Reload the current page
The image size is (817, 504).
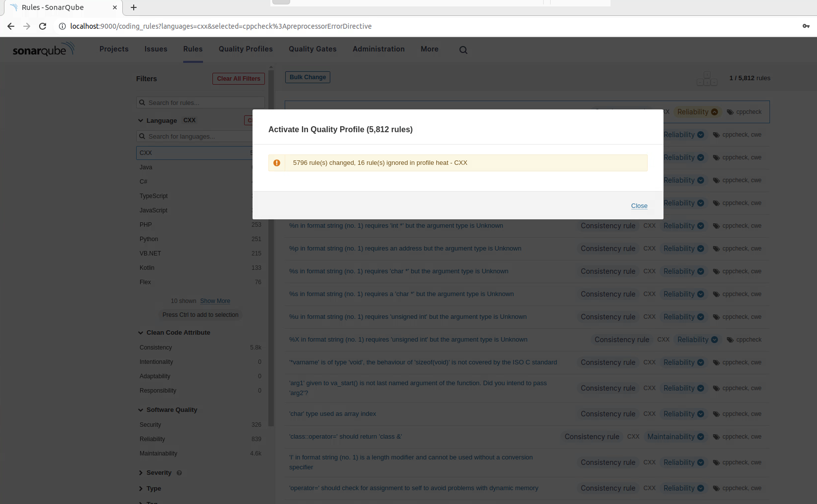(x=43, y=26)
